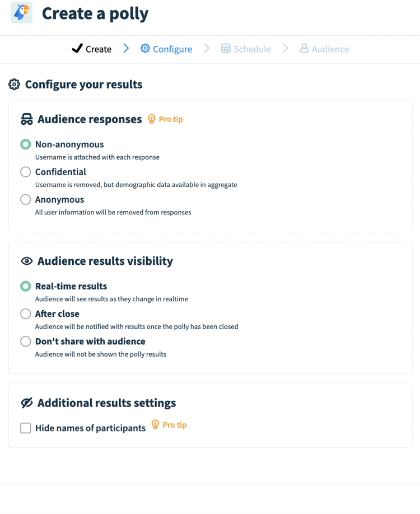Click the Polly bird logo
The image size is (420, 514).
(21, 13)
